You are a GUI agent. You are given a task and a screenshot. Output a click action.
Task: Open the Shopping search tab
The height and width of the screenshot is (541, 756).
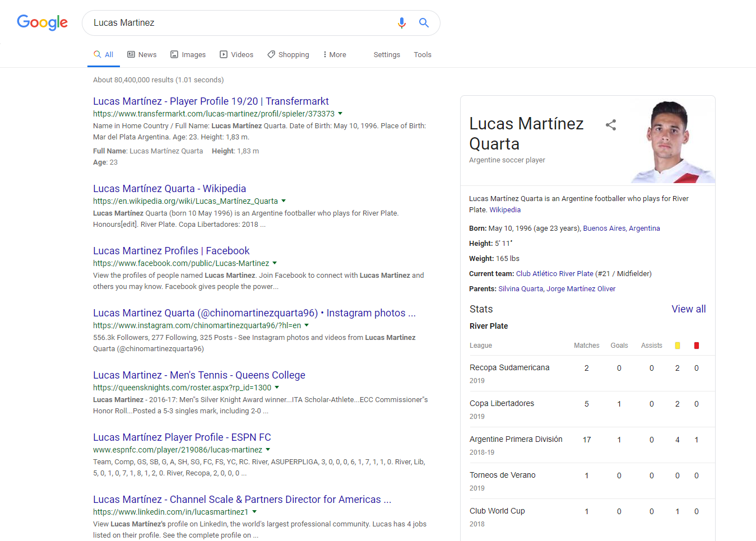[x=288, y=54]
